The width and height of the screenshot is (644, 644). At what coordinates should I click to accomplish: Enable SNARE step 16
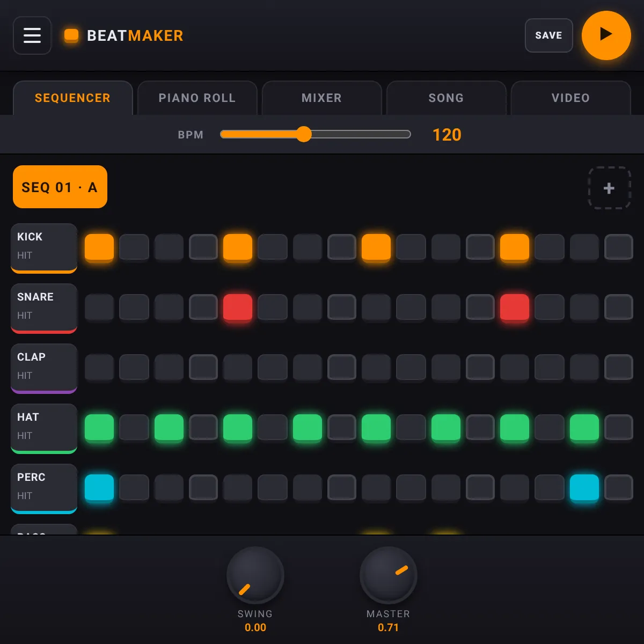(619, 307)
